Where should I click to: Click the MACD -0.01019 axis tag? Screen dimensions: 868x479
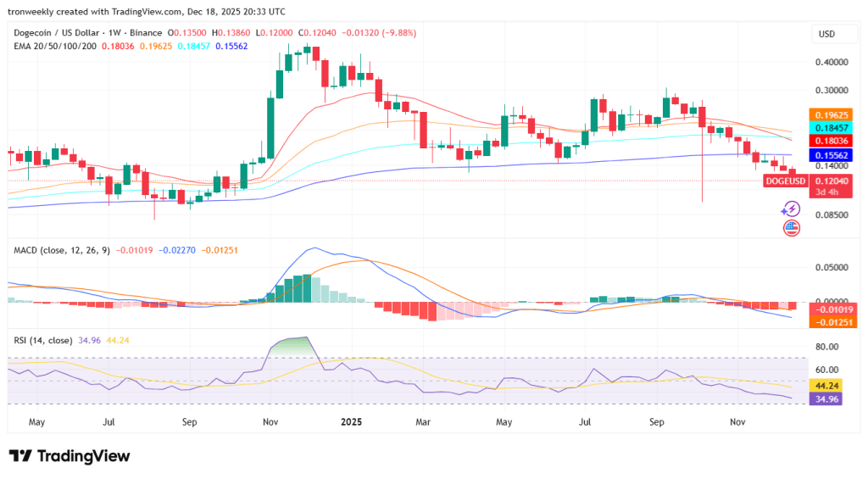point(832,309)
